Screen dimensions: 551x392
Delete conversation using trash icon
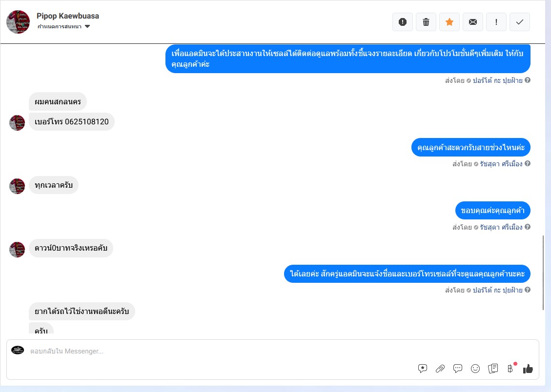pos(426,22)
